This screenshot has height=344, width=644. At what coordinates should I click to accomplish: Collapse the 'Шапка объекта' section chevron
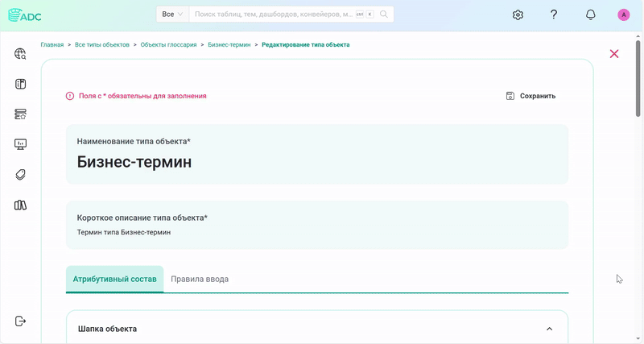pos(549,329)
